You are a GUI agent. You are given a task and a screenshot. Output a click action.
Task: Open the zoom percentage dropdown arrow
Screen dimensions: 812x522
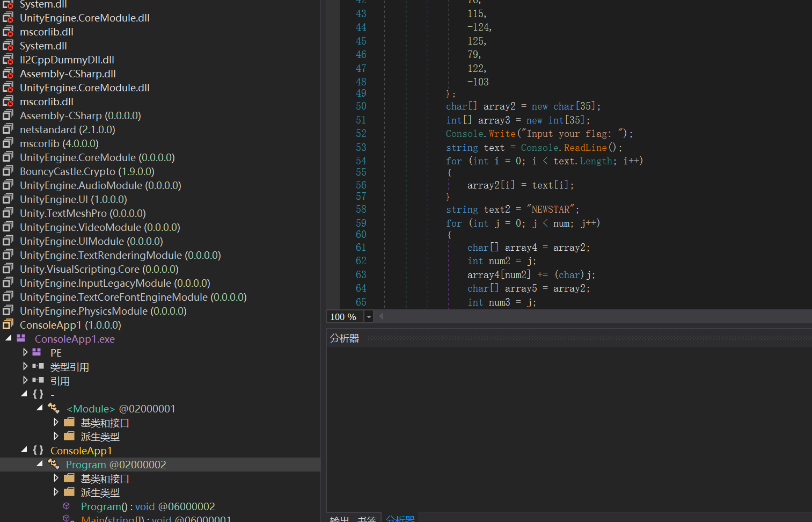coord(369,317)
